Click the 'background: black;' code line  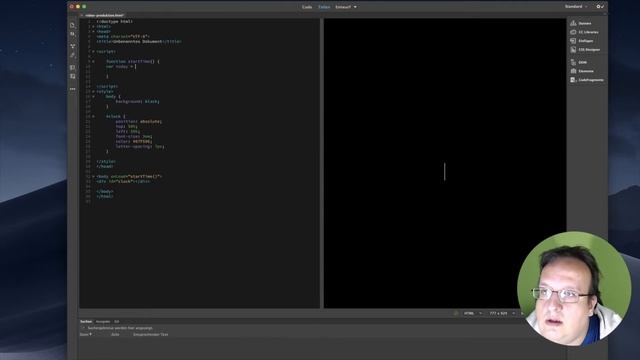138,102
